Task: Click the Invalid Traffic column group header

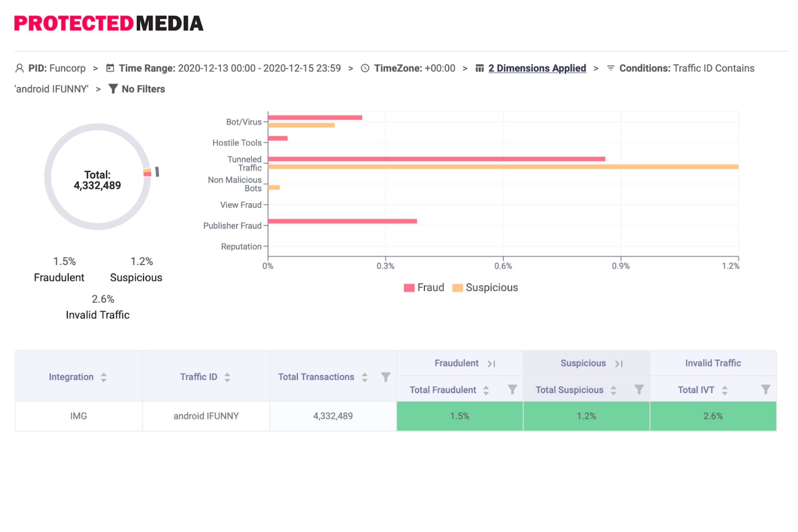Action: 713,363
